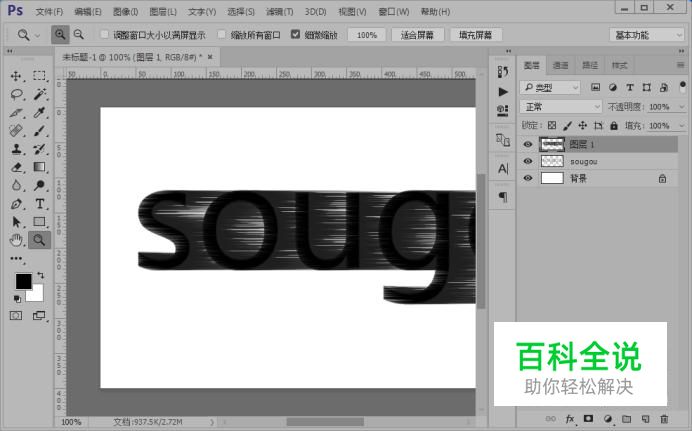Select the Move tool
The image size is (692, 431).
tap(16, 76)
